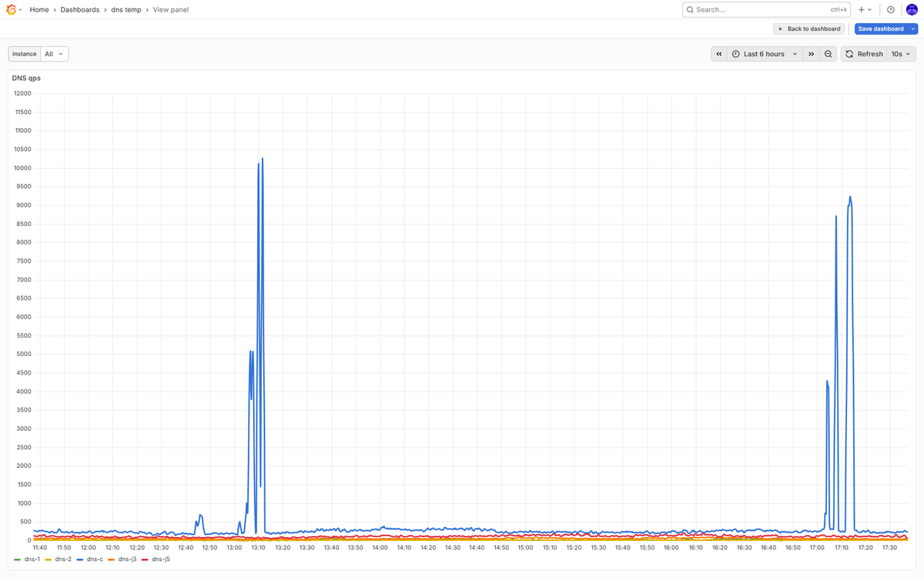Open the help question-mark menu
Viewport: 924px width, 578px height.
click(x=891, y=9)
